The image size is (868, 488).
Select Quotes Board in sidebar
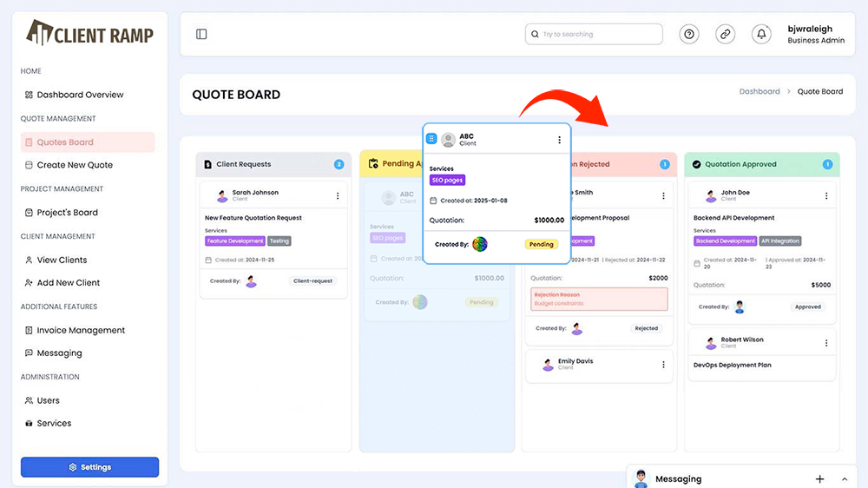pyautogui.click(x=88, y=142)
